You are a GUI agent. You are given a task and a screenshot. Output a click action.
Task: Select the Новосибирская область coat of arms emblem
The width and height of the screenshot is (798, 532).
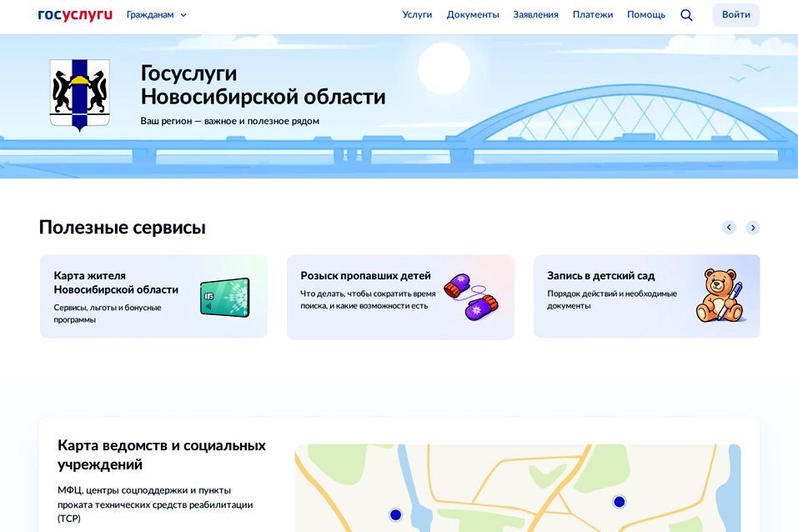point(81,92)
